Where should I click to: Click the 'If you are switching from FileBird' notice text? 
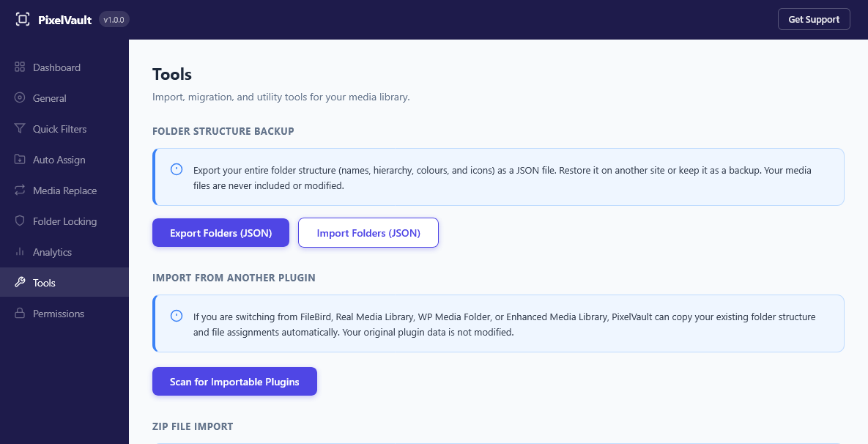pyautogui.click(x=504, y=325)
